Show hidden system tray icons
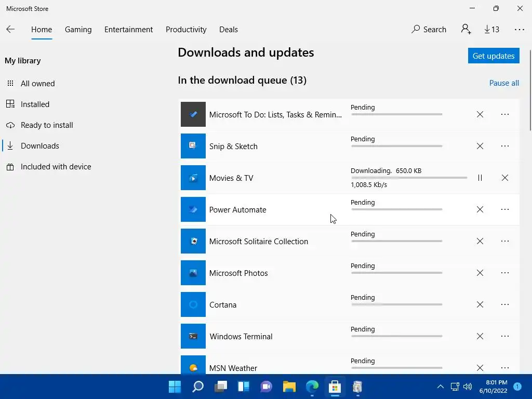Viewport: 532px width, 399px height. tap(441, 387)
